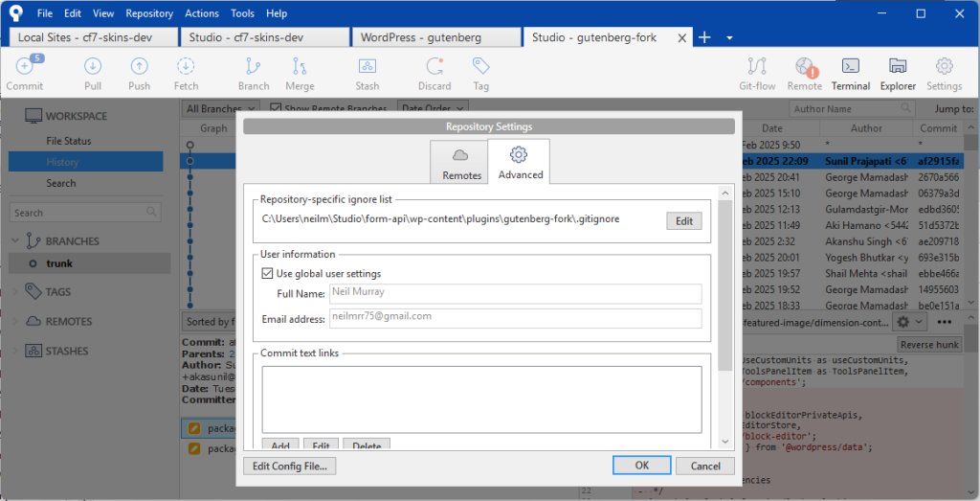Click Edit Config File button
This screenshot has height=501, width=980.
290,466
